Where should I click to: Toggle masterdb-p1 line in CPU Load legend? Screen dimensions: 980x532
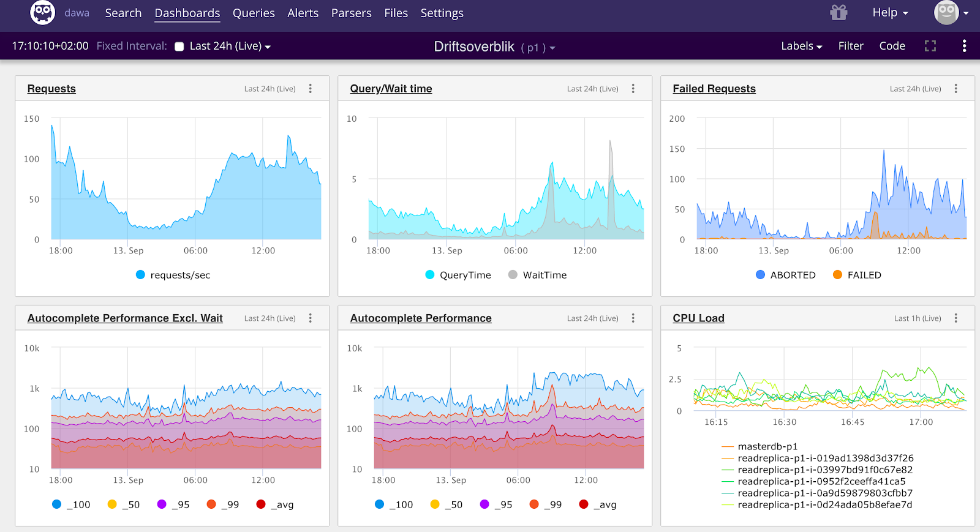(767, 446)
